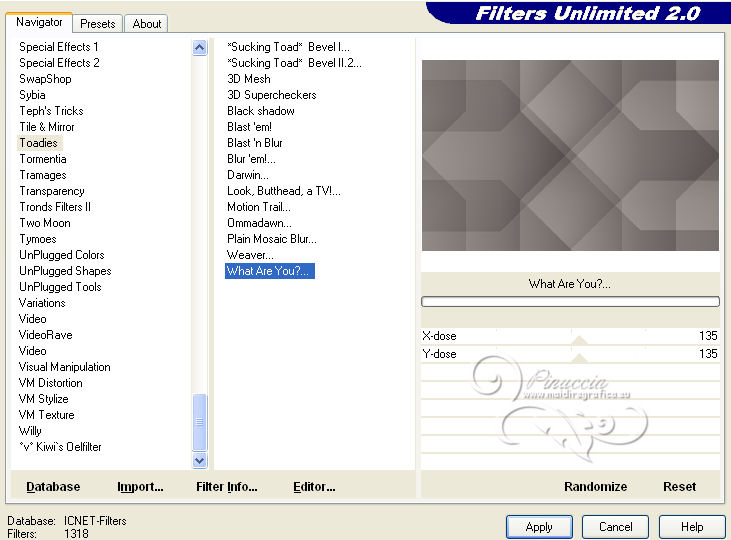Click the Import... button
Viewport: 731px width, 540px height.
[140, 486]
